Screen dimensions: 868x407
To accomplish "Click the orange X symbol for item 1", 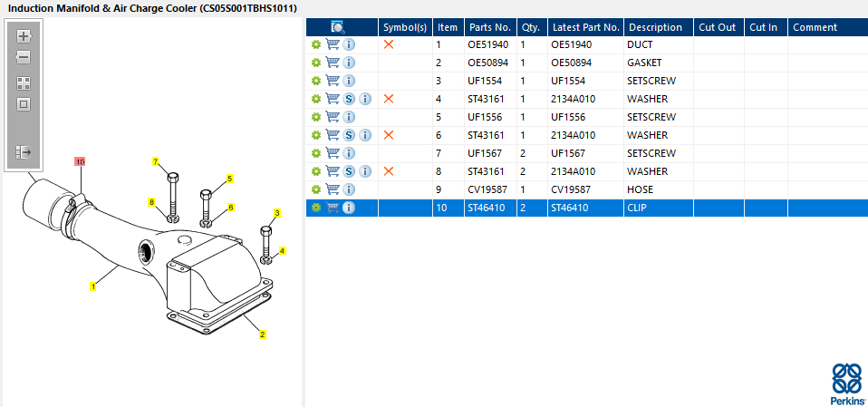I will click(389, 44).
